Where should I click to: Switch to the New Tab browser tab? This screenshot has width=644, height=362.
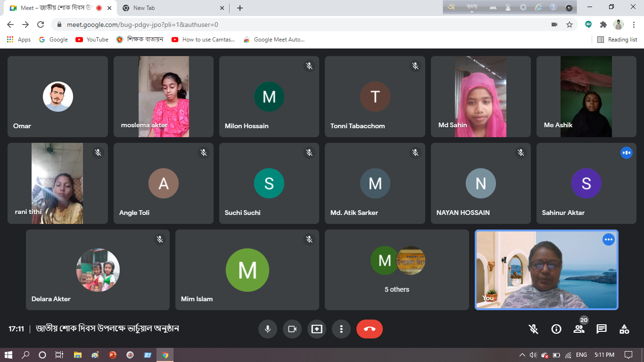click(173, 8)
